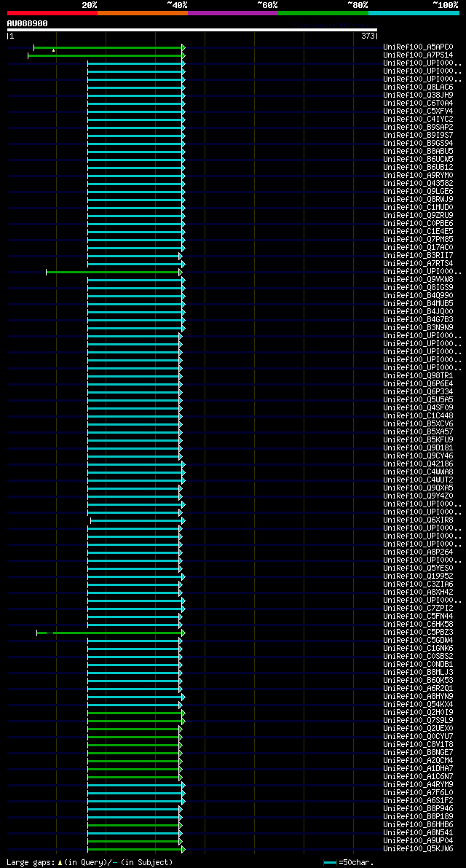This screenshot has width=466, height=868.
Task: Select the UniRef100_Q5KJW6 label
Action: pos(418,850)
